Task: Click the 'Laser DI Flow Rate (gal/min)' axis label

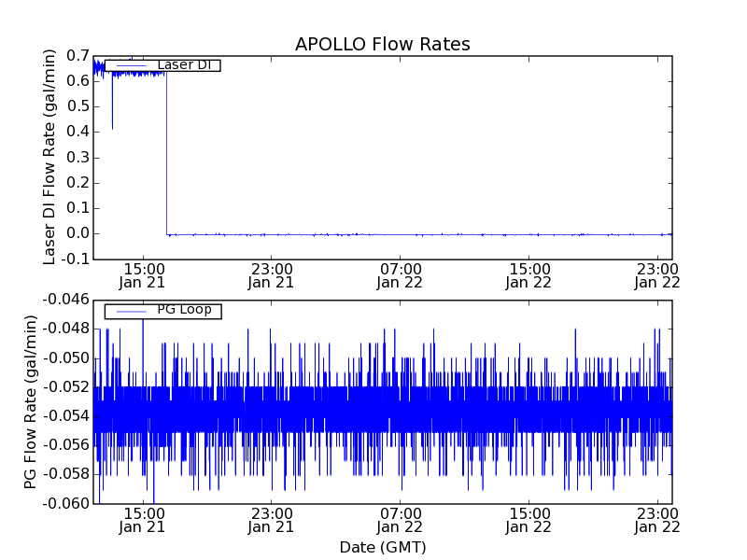Action: (49, 157)
